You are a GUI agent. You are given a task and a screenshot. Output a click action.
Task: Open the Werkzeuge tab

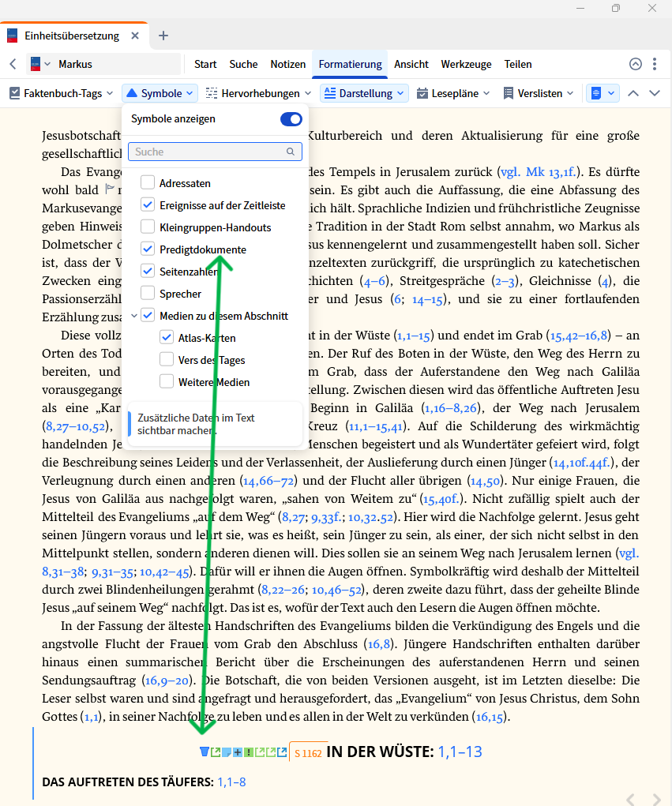tap(466, 64)
